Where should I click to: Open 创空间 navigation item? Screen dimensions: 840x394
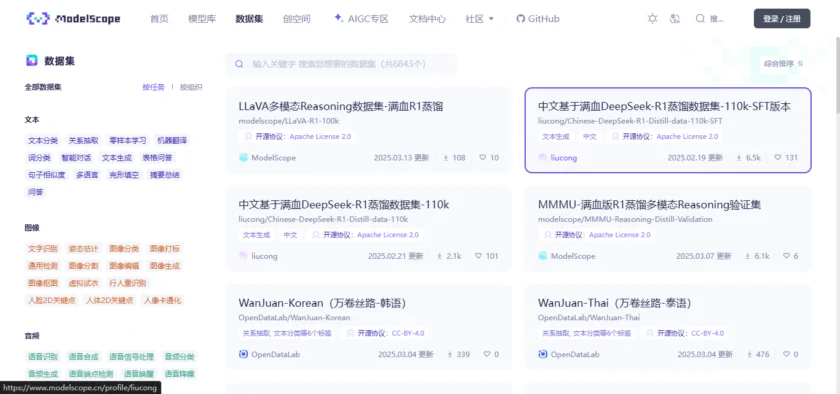click(x=297, y=19)
